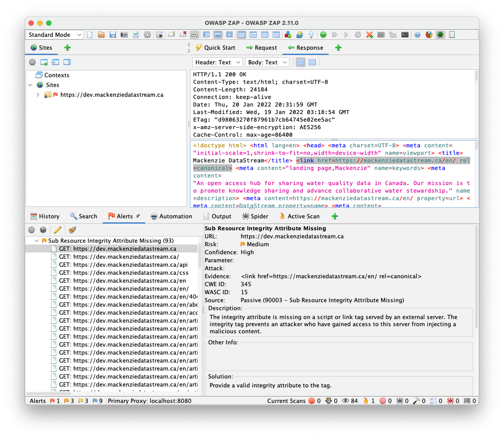This screenshot has width=504, height=438.
Task: Open the Options gear icon
Action: click(x=147, y=35)
